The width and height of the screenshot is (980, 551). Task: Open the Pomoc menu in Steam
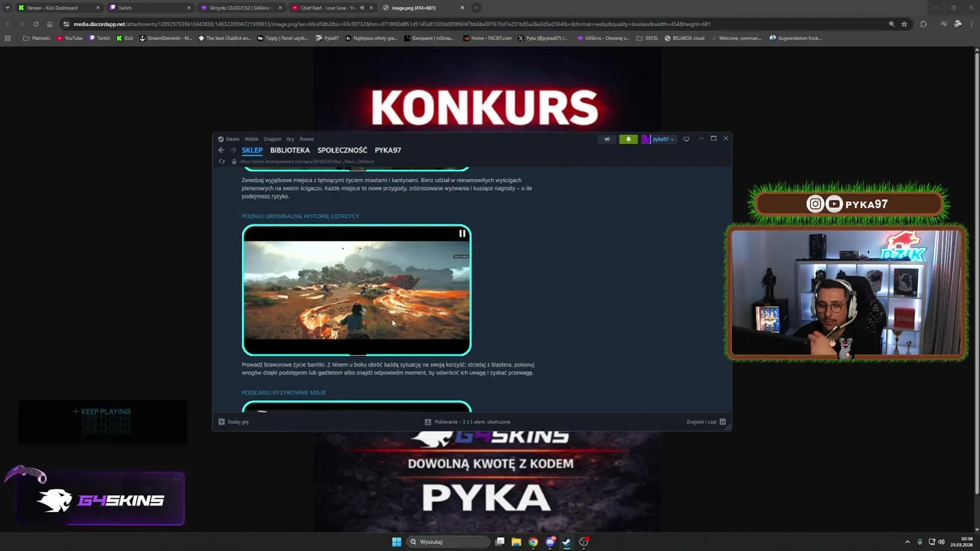[307, 139]
